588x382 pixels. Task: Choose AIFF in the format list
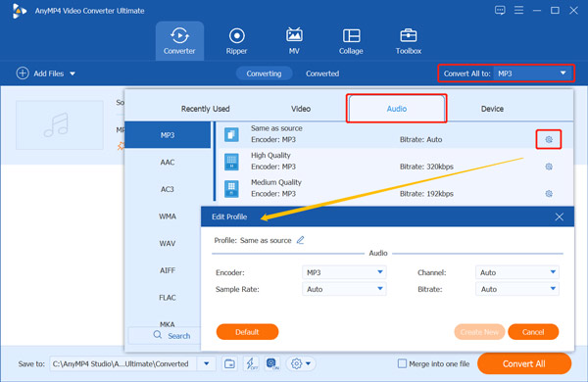pyautogui.click(x=168, y=270)
